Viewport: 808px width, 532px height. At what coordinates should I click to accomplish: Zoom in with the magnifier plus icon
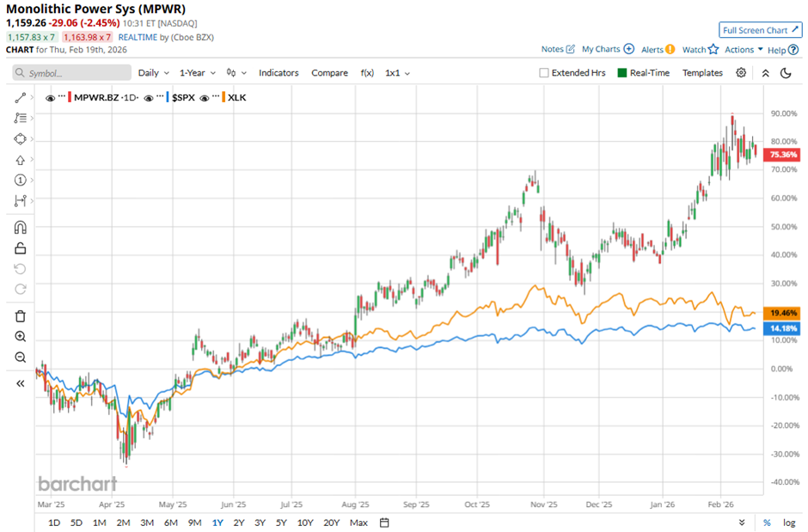(21, 337)
